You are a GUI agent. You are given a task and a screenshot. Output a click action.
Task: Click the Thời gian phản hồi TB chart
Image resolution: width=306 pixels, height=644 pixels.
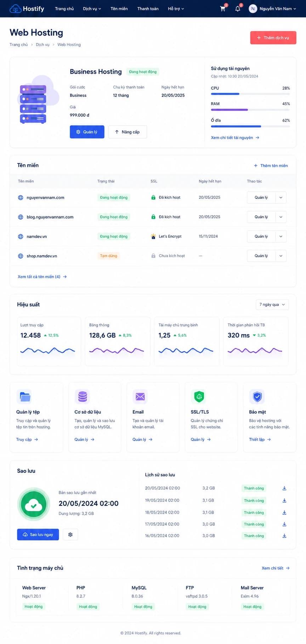click(255, 351)
